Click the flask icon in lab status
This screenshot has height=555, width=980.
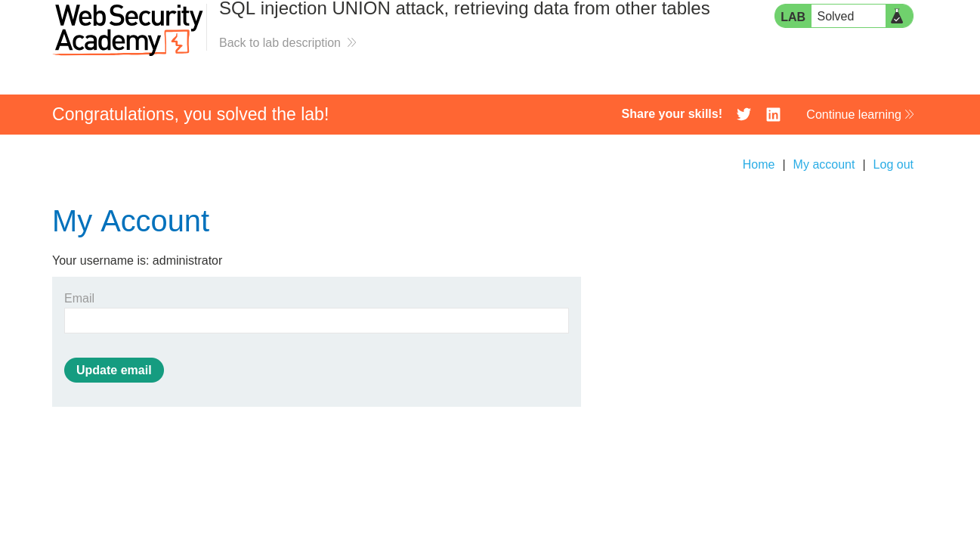[x=898, y=16]
